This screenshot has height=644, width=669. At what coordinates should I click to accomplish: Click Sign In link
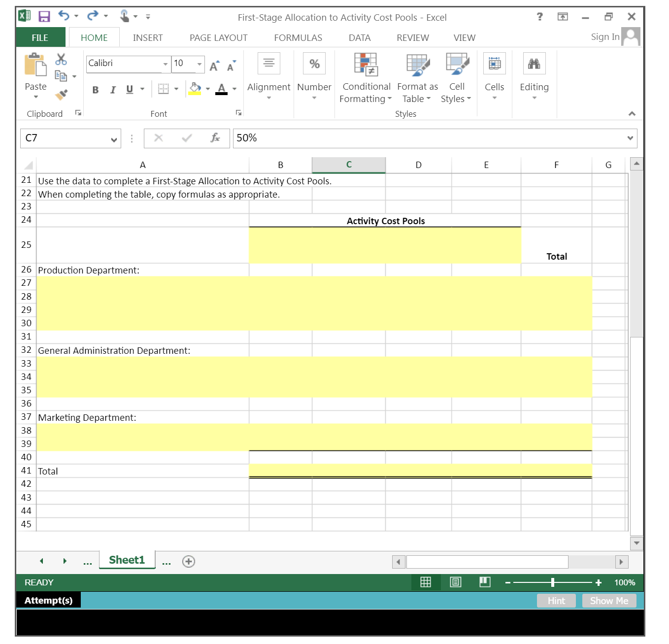(x=605, y=37)
